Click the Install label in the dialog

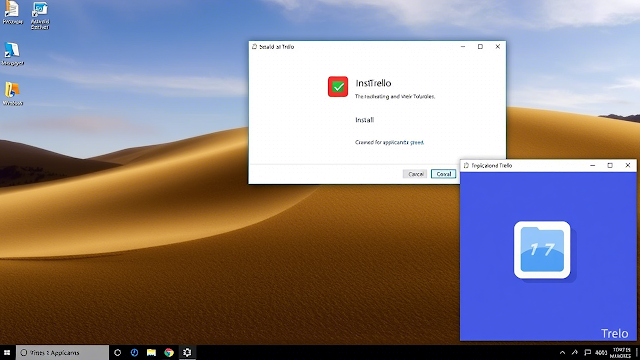pos(364,120)
